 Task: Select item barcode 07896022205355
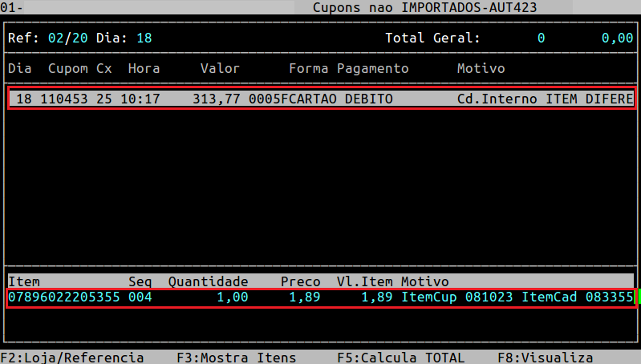pos(64,297)
